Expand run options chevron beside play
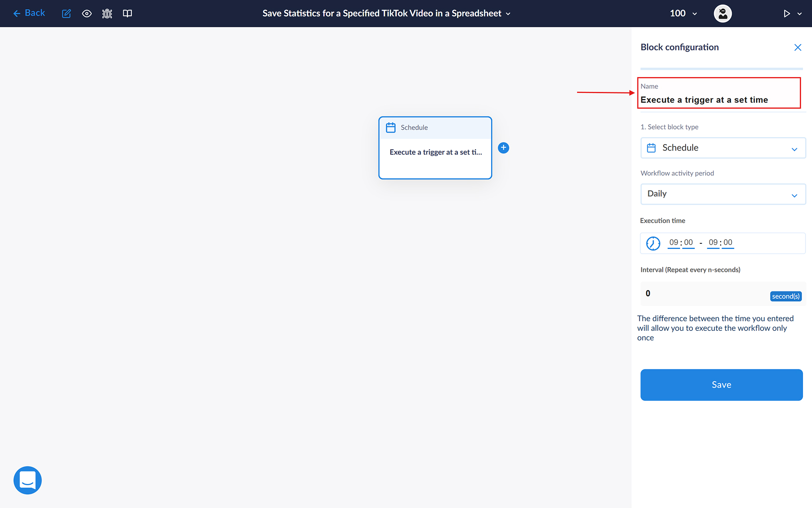The image size is (812, 508). pyautogui.click(x=800, y=14)
